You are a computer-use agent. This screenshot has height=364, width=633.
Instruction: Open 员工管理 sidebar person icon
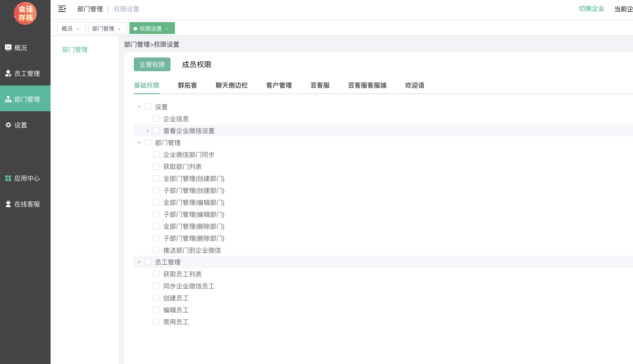pos(8,73)
